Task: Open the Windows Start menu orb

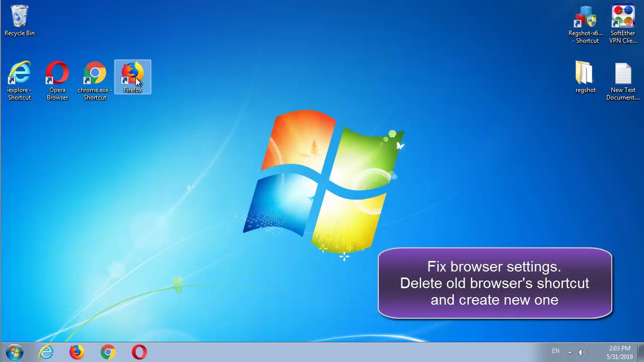Action: pos(15,352)
